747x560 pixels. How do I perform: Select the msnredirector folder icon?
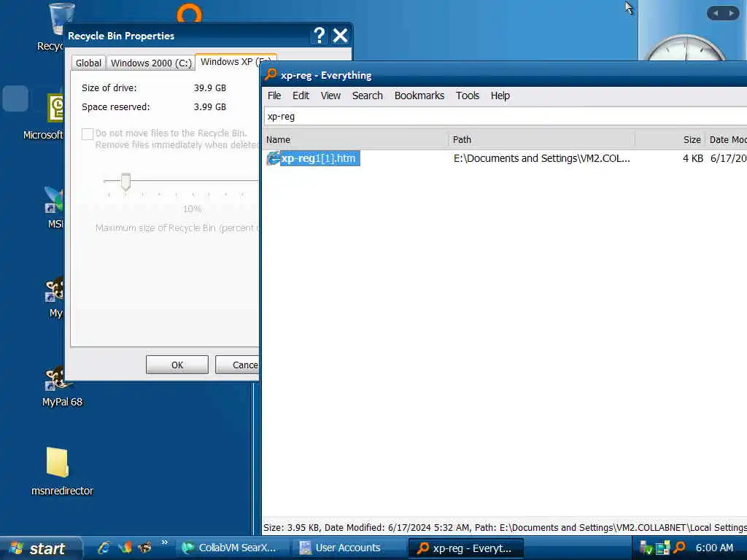tap(62, 472)
